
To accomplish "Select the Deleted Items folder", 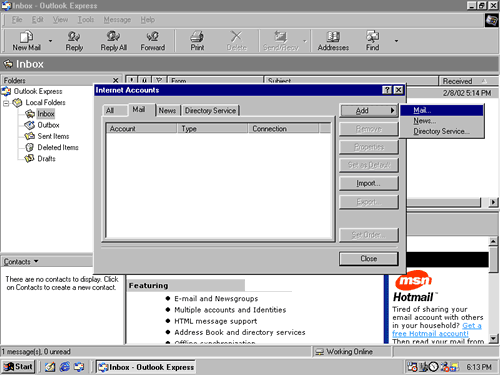I will coord(58,147).
